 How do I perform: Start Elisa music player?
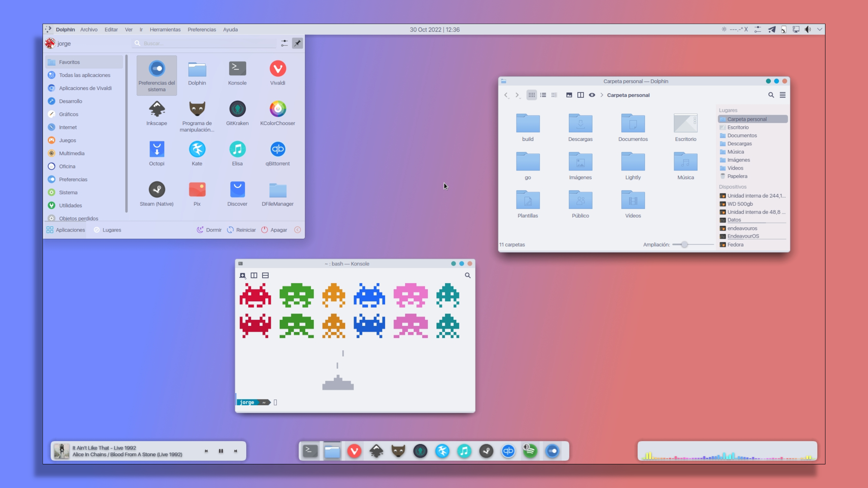point(237,149)
